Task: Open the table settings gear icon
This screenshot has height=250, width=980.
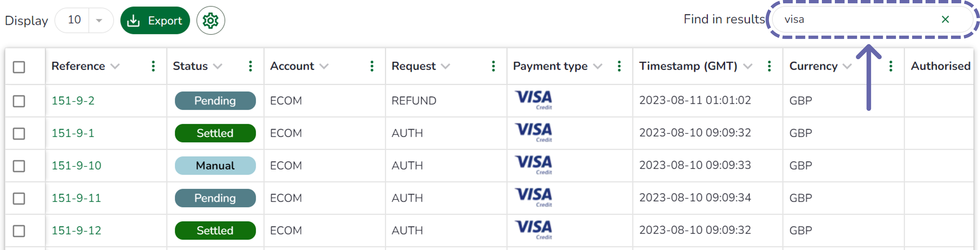Action: tap(210, 21)
